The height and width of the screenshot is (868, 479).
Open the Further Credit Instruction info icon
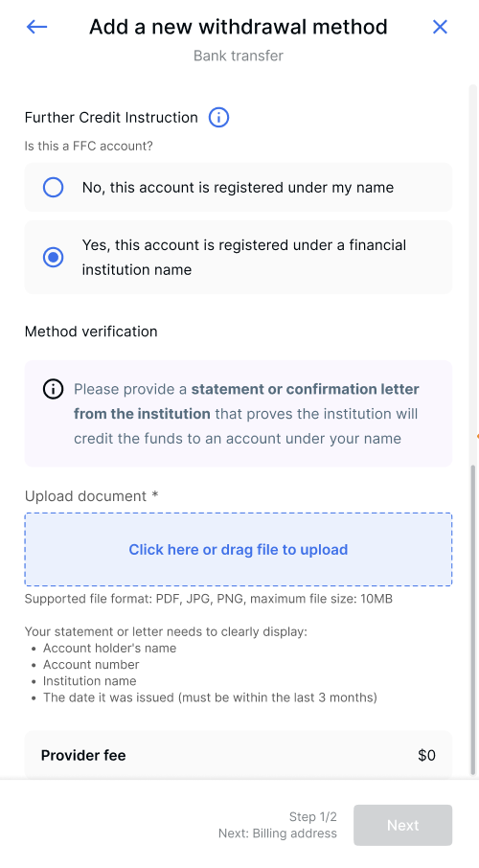tap(218, 117)
